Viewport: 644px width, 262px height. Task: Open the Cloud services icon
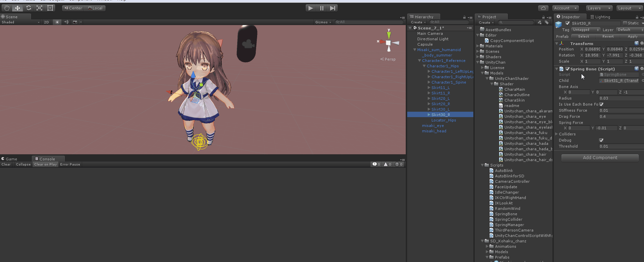coord(543,8)
